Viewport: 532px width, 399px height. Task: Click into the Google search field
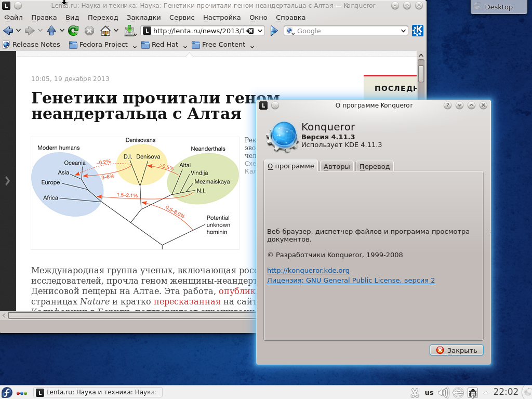(x=347, y=31)
